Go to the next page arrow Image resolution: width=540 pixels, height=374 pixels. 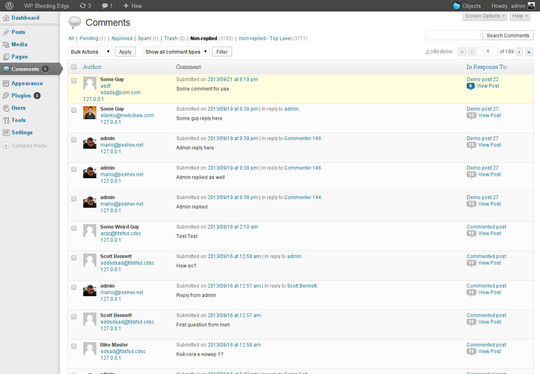coord(519,52)
